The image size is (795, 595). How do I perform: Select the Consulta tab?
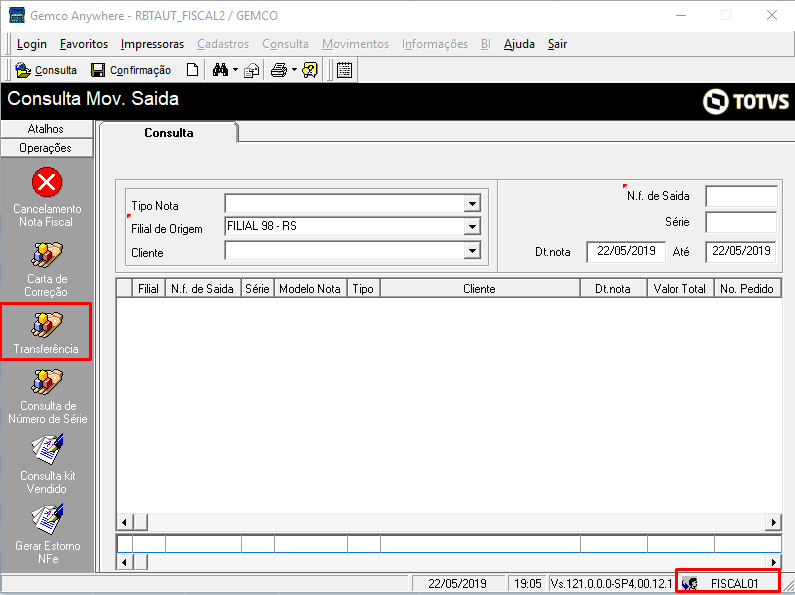(169, 133)
